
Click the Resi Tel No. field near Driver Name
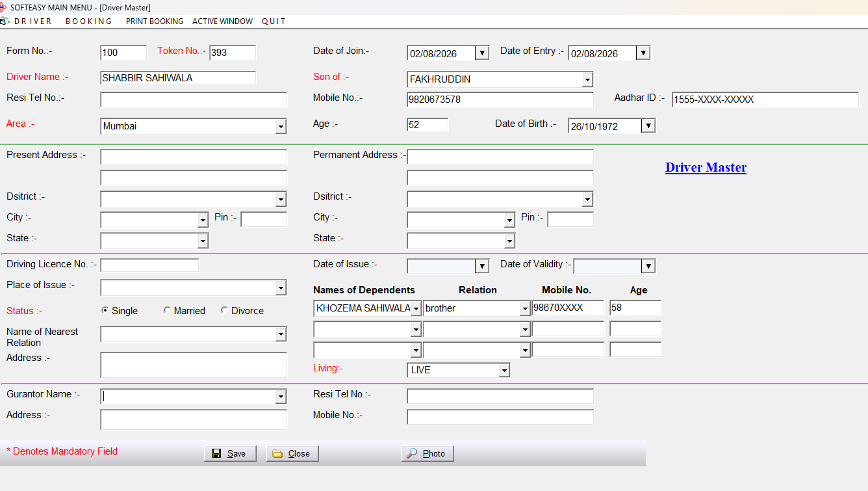(194, 100)
